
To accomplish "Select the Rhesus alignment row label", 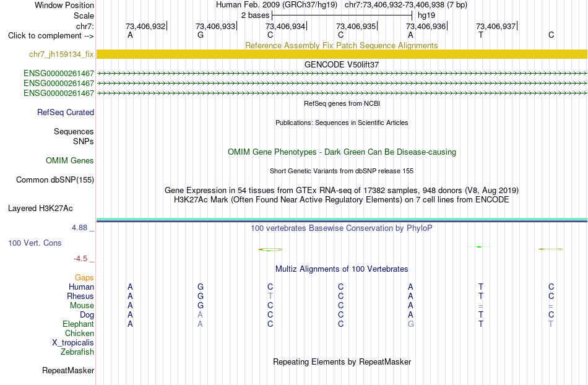I will pyautogui.click(x=80, y=296).
